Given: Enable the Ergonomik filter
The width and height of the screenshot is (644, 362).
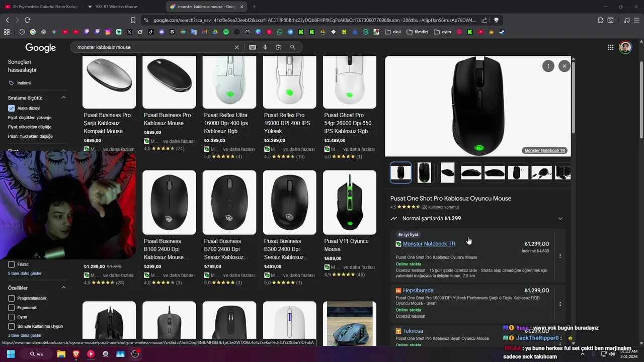Looking at the screenshot, I should pos(12,308).
